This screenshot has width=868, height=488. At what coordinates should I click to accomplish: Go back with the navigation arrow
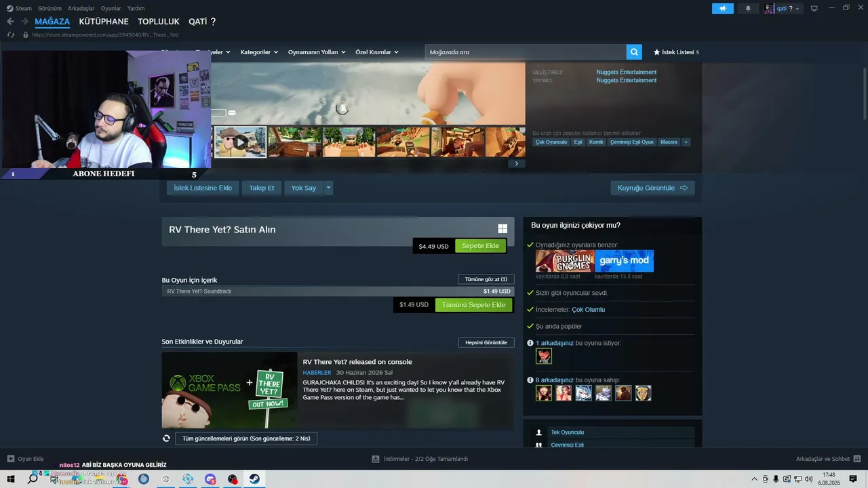tap(10, 22)
